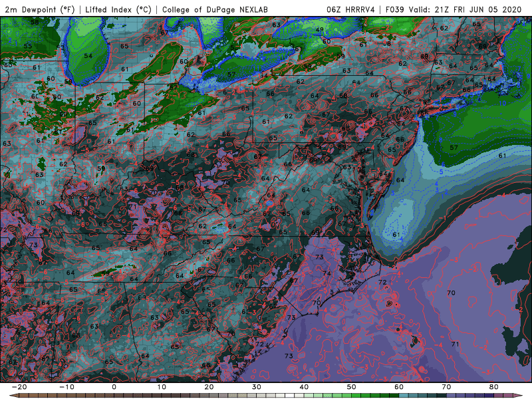
Task: Click the "06Z HRRRV4" model run label
Action: coord(350,9)
